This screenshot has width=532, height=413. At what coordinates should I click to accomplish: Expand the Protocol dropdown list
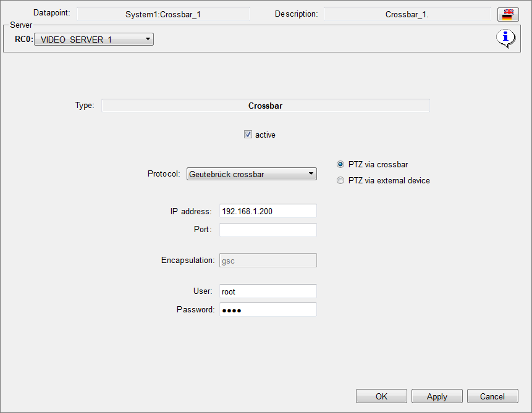coord(251,174)
